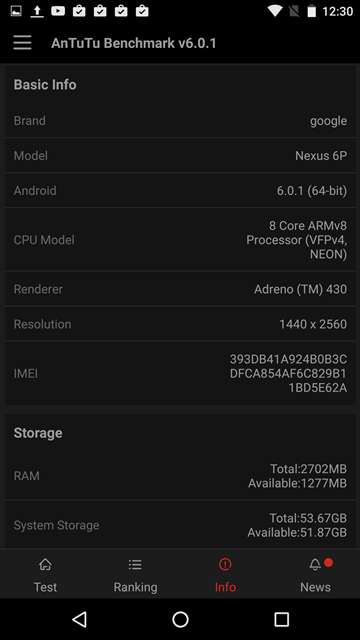Image resolution: width=360 pixels, height=640 pixels.
Task: Open the Ranking list icon
Action: click(135, 565)
